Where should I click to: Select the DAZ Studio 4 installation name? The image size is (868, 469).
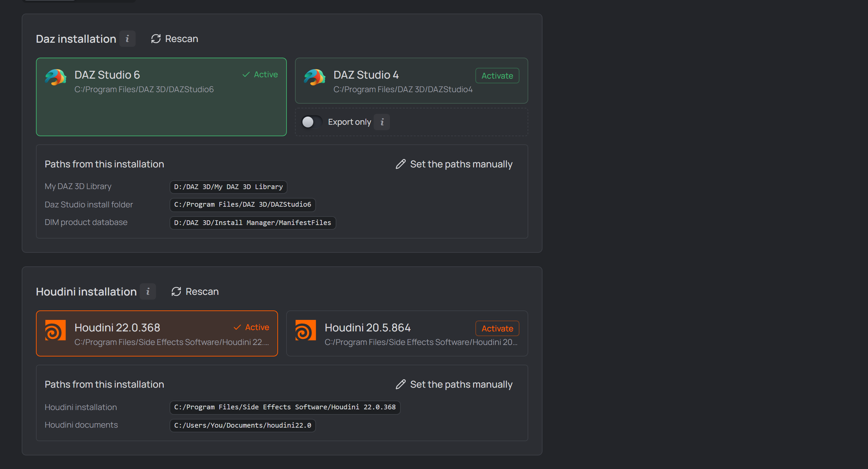366,75
